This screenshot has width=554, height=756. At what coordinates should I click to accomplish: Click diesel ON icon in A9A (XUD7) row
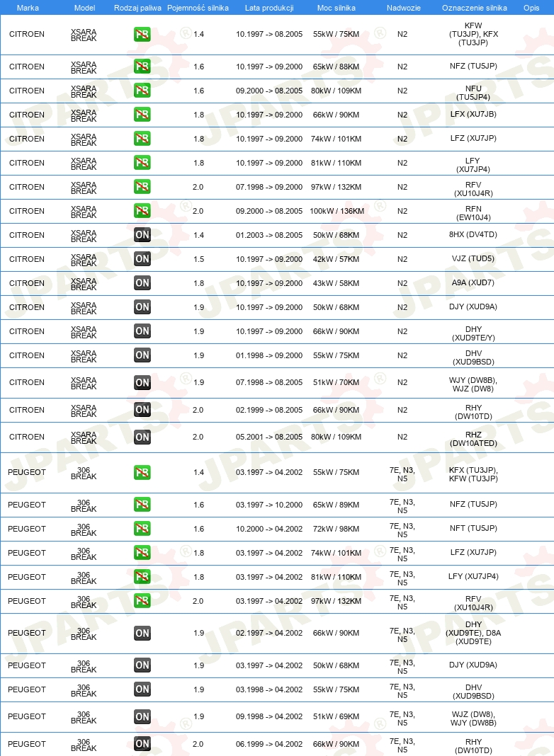[x=142, y=283]
